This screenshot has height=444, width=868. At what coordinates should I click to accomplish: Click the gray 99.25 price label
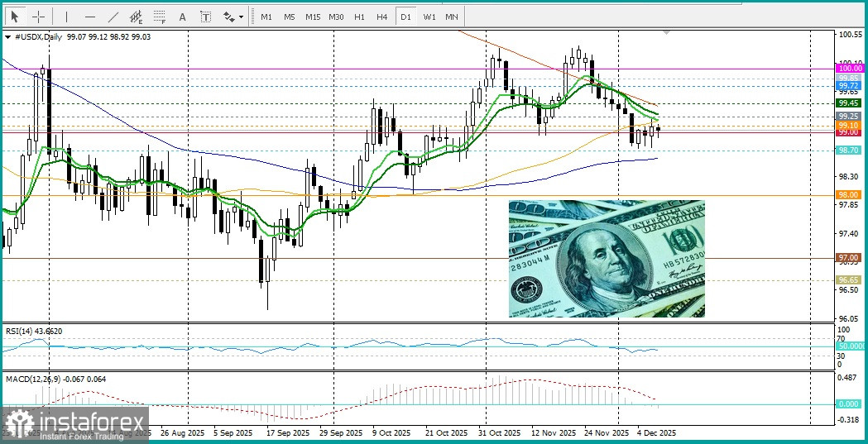coord(848,116)
